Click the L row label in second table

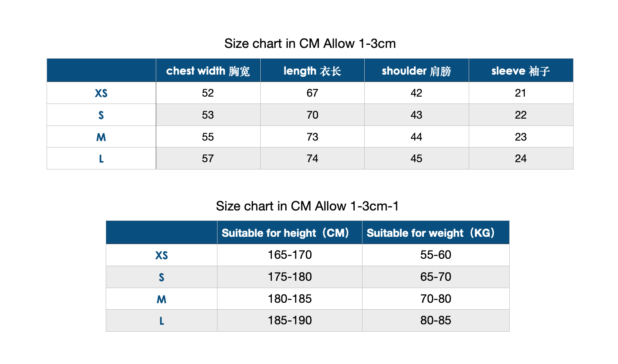coord(161,321)
